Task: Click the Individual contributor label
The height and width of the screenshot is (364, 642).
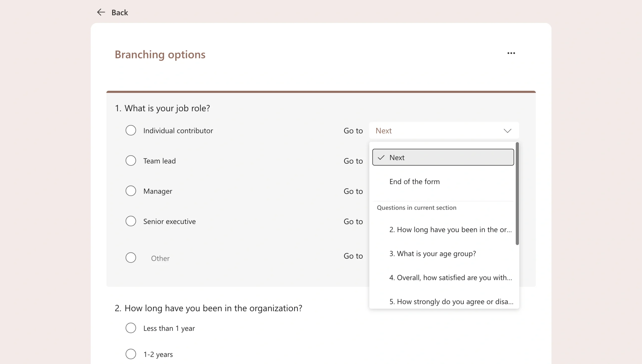Action: 178,131
